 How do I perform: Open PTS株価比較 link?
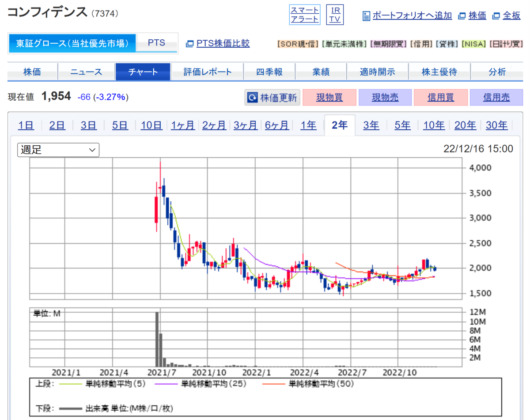click(x=223, y=43)
